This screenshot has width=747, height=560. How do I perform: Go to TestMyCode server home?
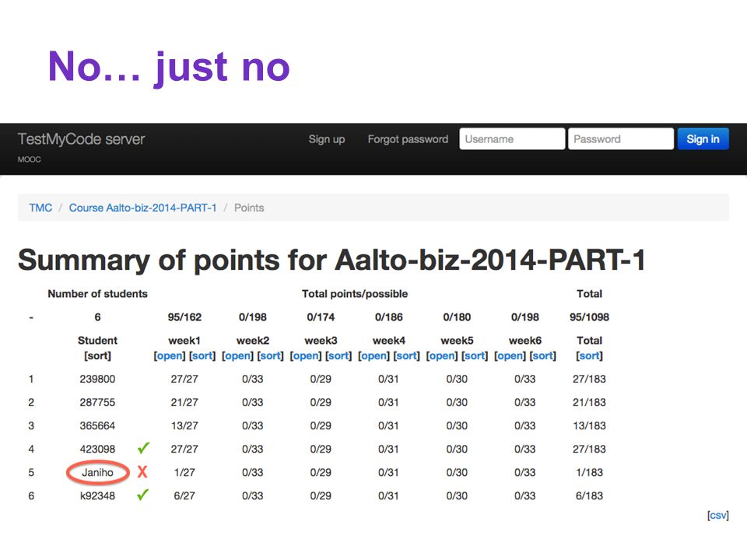click(81, 139)
